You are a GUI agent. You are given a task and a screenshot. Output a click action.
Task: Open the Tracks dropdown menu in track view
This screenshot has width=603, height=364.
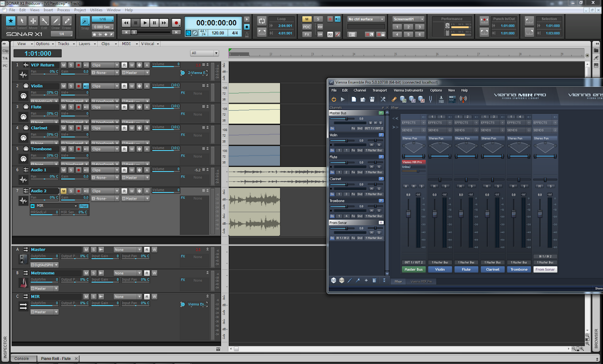coord(66,44)
